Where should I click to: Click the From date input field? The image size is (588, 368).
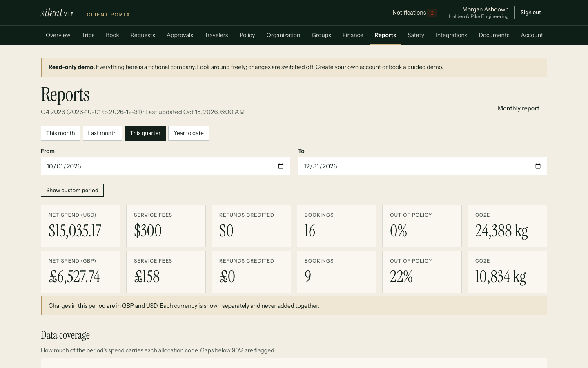[x=165, y=166]
